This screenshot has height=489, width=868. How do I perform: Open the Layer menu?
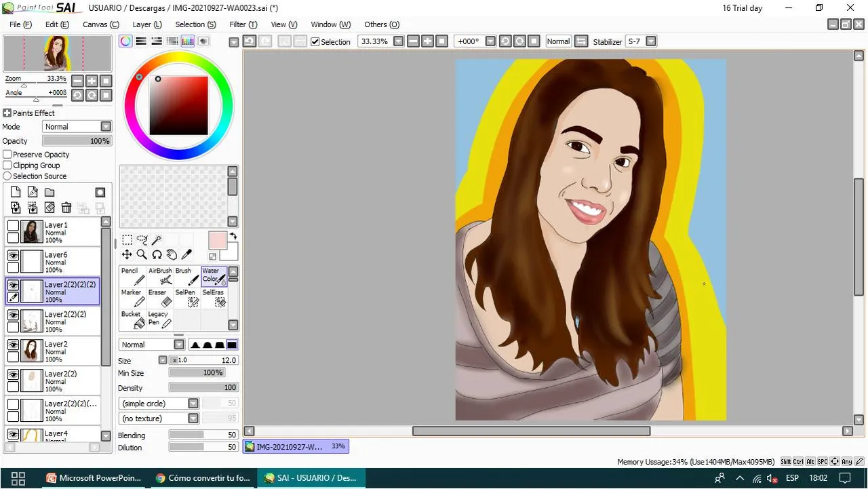(147, 24)
